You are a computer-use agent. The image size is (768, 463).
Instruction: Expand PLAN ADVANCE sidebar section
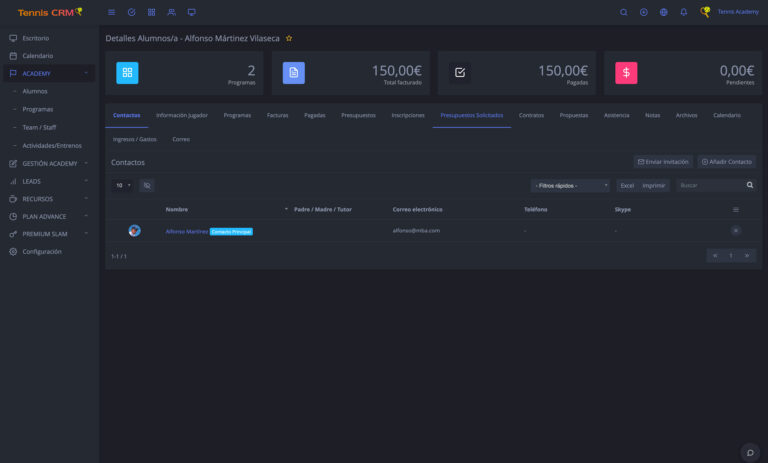[48, 217]
